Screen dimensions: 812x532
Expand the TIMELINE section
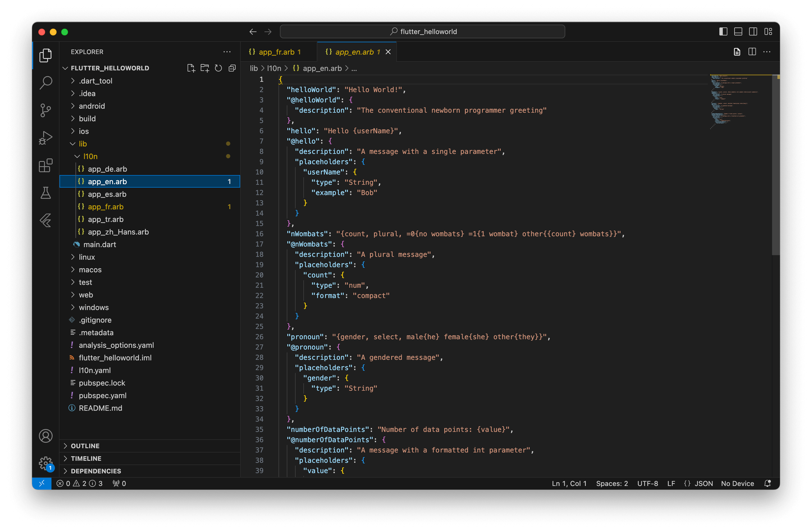click(x=150, y=458)
